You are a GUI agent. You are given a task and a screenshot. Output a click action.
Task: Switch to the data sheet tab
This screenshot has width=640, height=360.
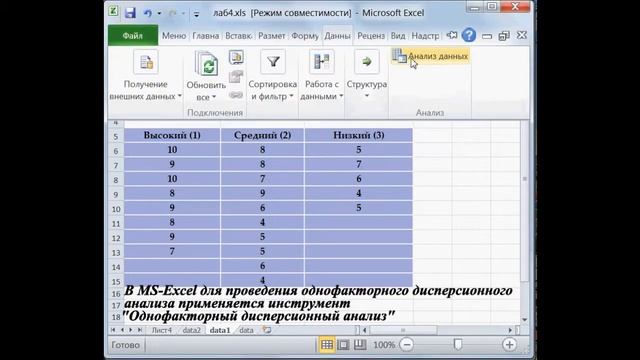(246, 330)
